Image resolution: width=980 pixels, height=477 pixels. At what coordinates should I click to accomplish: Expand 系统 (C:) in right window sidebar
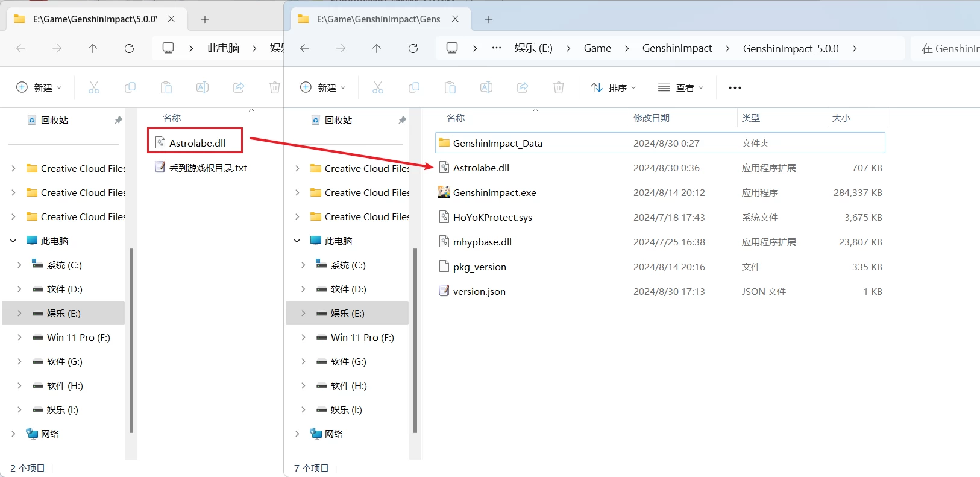tap(303, 265)
